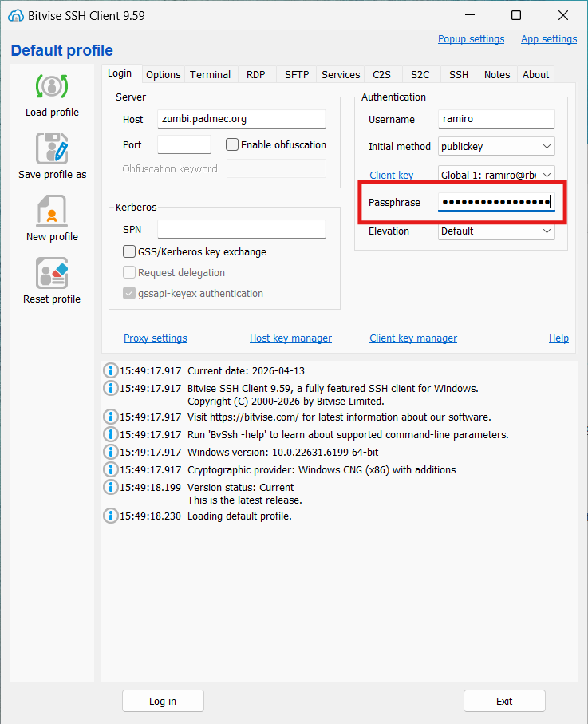The image size is (588, 724).
Task: Click the Bitvise cloud logo in title bar
Action: pyautogui.click(x=16, y=16)
